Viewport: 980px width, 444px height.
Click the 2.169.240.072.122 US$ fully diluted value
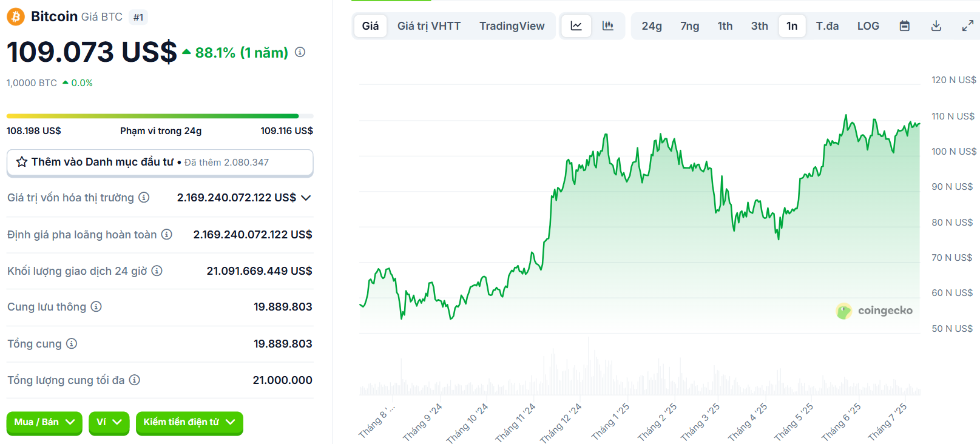click(252, 234)
